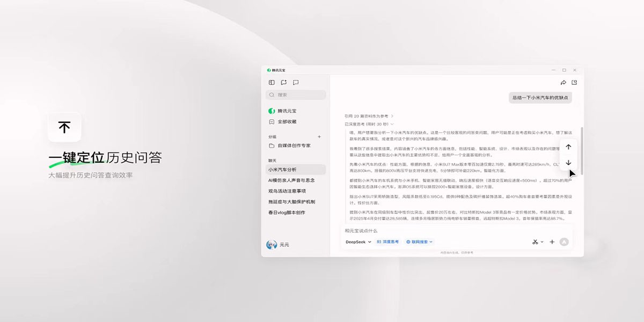Click the message bubble 总结一下小米汽车的优缺点

540,98
